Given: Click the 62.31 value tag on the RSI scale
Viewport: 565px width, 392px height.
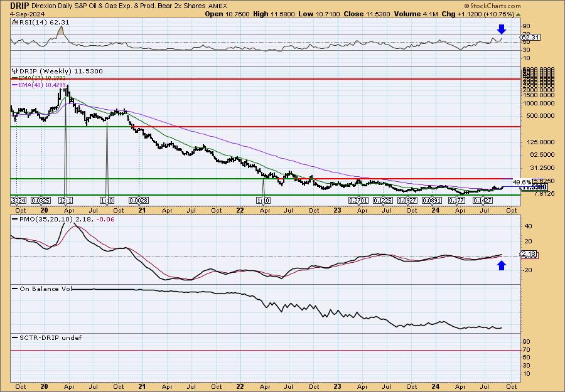Looking at the screenshot, I should (x=530, y=38).
